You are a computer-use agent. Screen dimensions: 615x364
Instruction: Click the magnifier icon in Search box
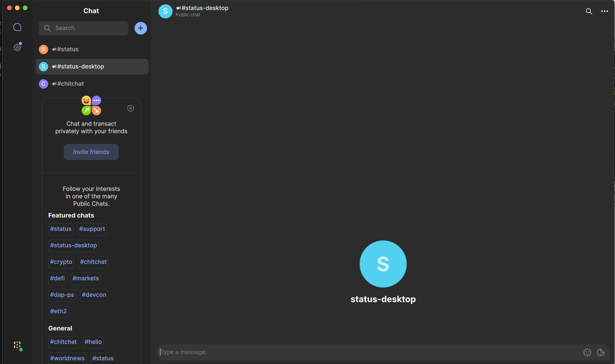click(x=47, y=28)
